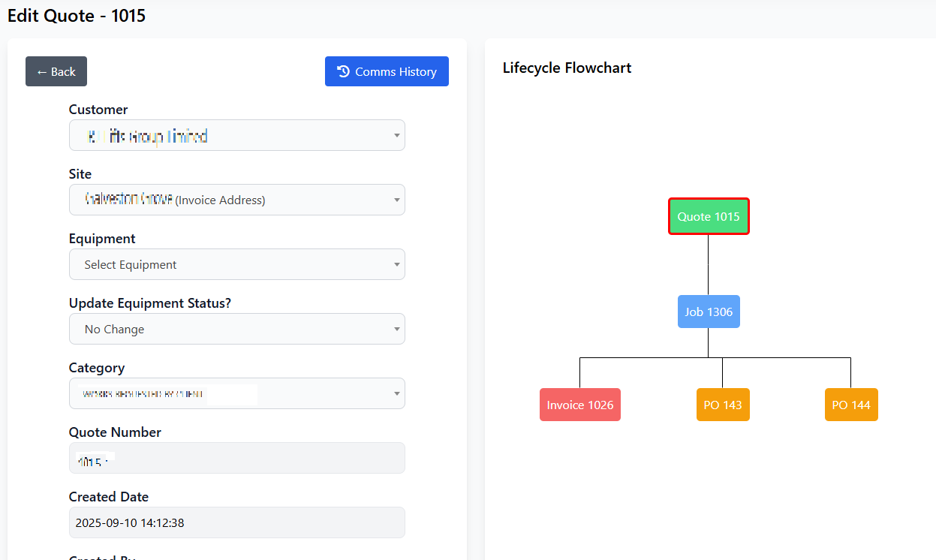Click the Quote Number field

pos(237,458)
